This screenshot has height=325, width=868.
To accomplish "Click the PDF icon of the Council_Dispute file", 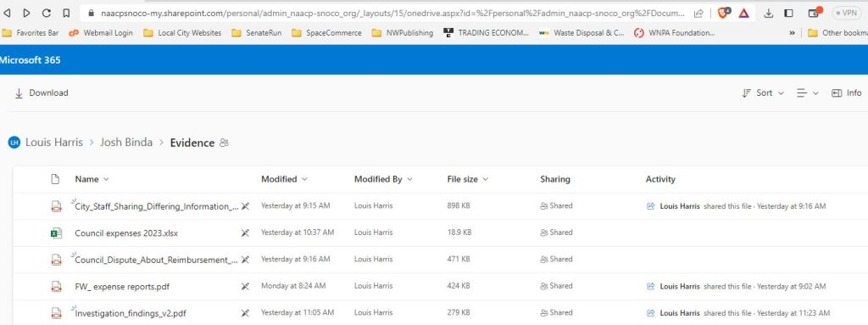I will click(x=56, y=260).
